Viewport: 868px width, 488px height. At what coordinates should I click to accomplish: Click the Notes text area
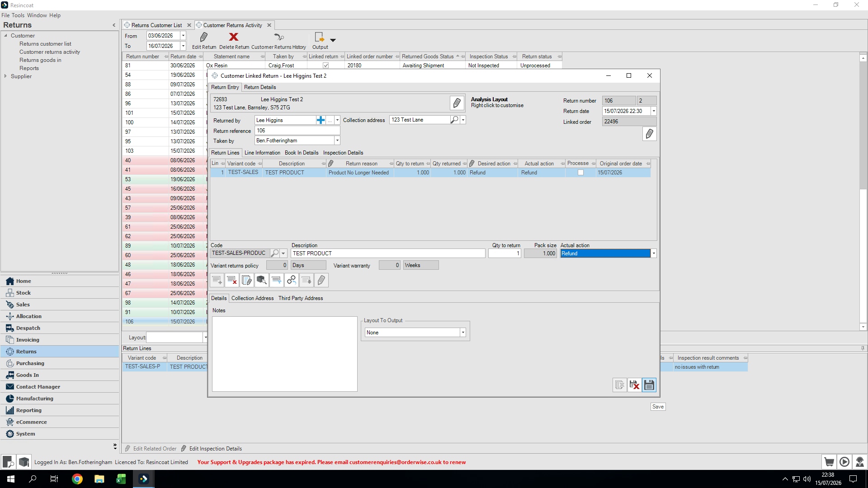(x=284, y=354)
